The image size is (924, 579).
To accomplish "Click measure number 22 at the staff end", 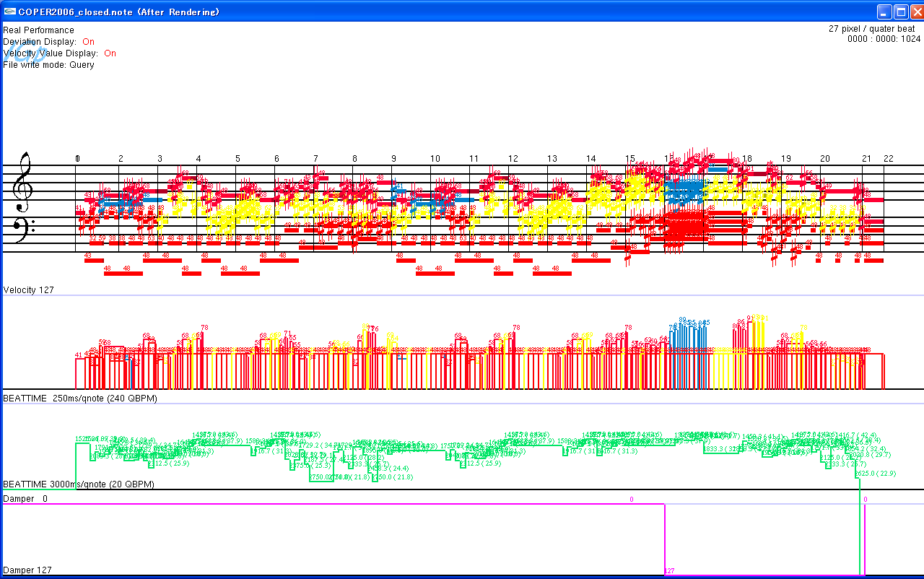I will [888, 159].
